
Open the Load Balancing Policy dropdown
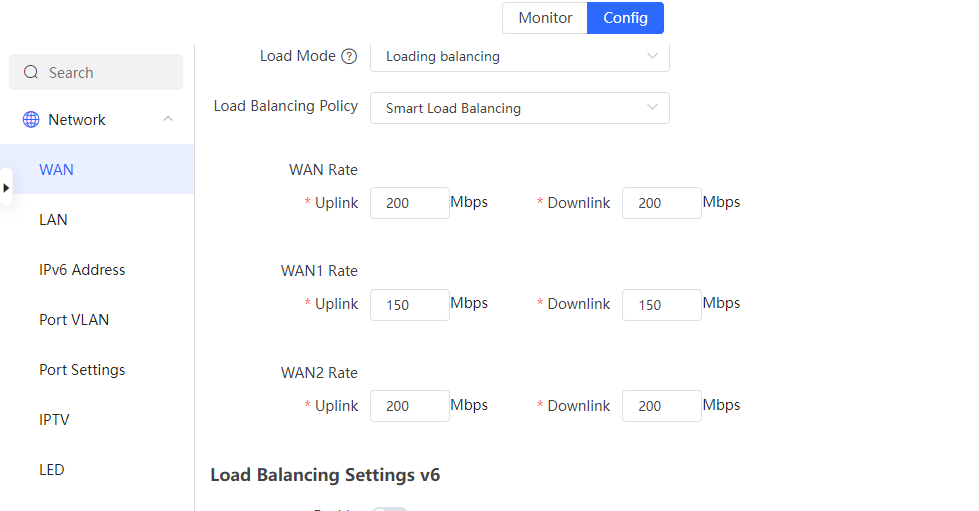[x=519, y=108]
